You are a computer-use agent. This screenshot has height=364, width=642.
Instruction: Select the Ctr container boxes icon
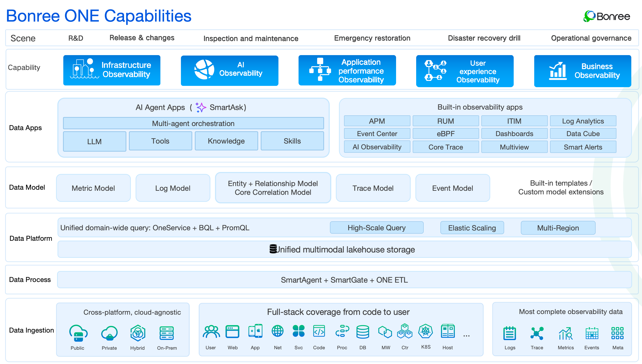coord(405,331)
